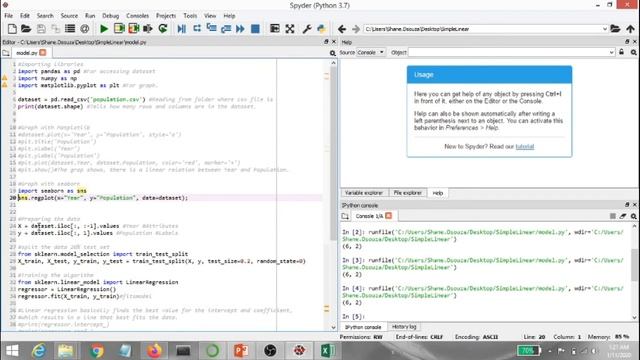Go back with the left arrow icon
Image resolution: width=640 pixels, height=360 pixels.
tap(342, 29)
